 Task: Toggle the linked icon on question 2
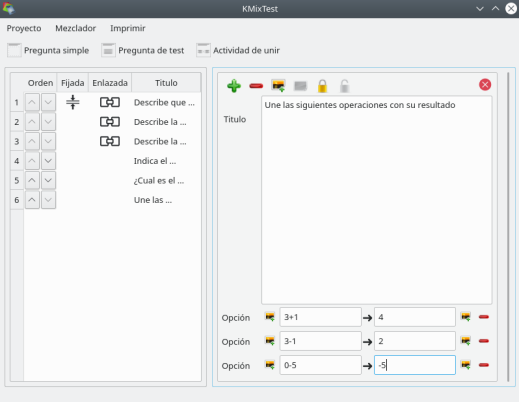[110, 122]
